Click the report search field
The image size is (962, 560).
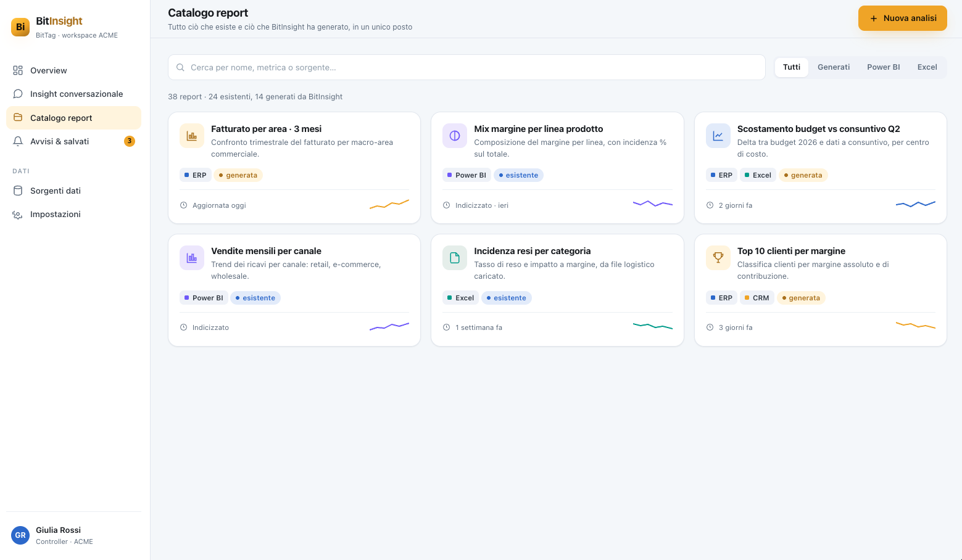466,67
